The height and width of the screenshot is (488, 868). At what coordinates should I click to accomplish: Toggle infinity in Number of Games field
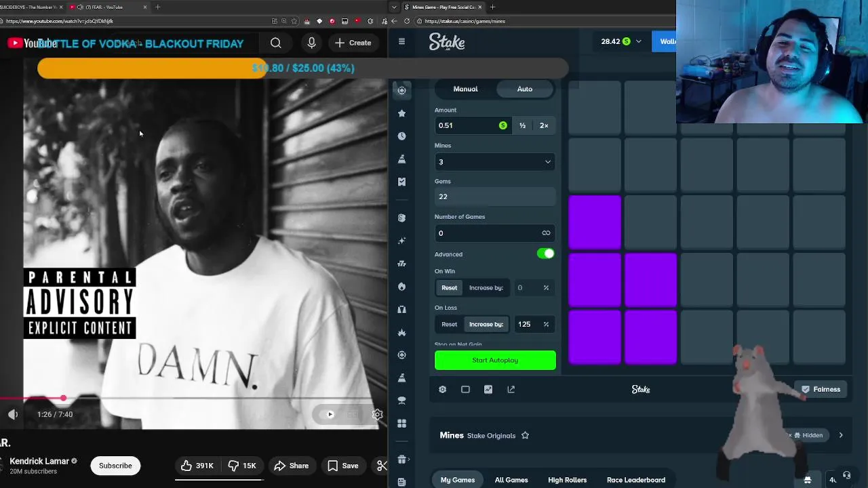[x=546, y=233]
